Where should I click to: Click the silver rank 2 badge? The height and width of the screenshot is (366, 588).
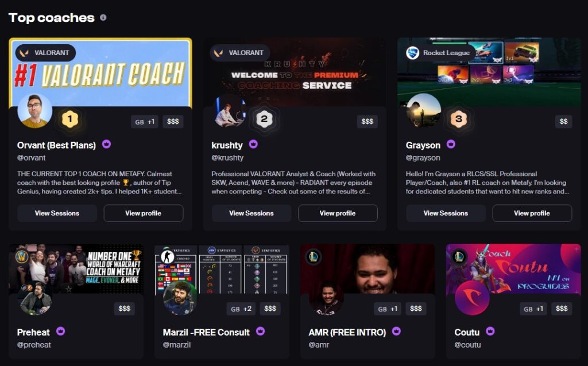pyautogui.click(x=264, y=119)
